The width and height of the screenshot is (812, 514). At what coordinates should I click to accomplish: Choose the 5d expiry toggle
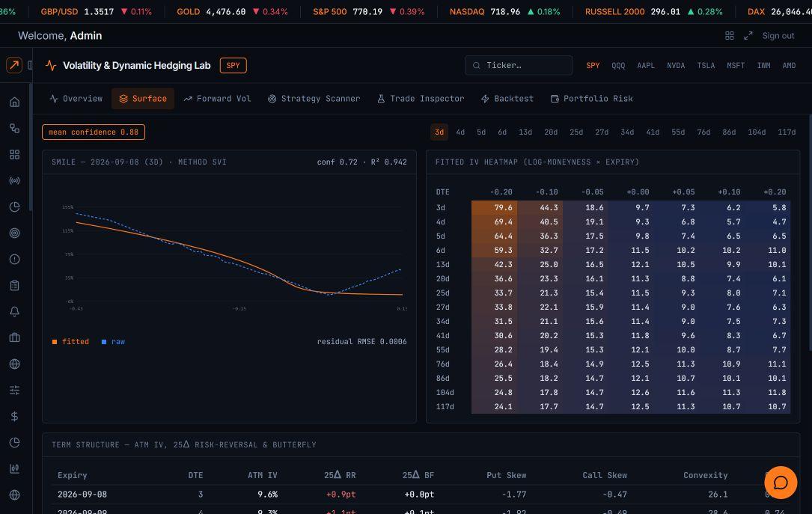point(481,132)
